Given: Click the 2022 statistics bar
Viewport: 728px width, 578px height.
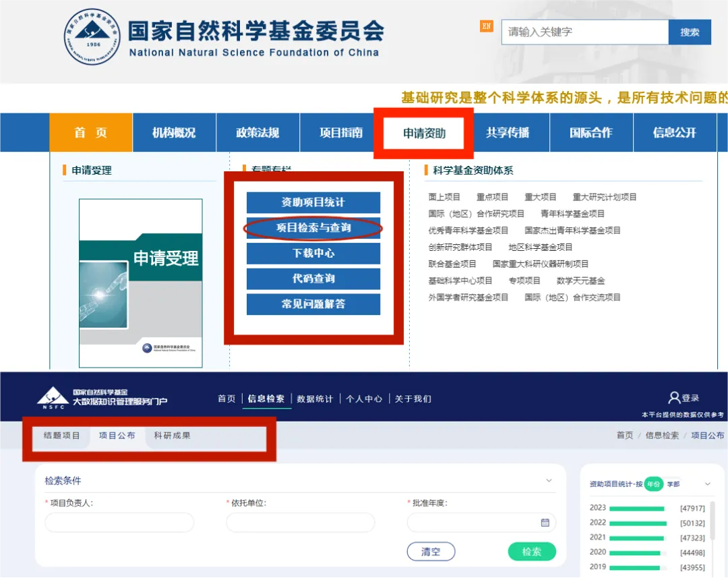Looking at the screenshot, I should 638,523.
